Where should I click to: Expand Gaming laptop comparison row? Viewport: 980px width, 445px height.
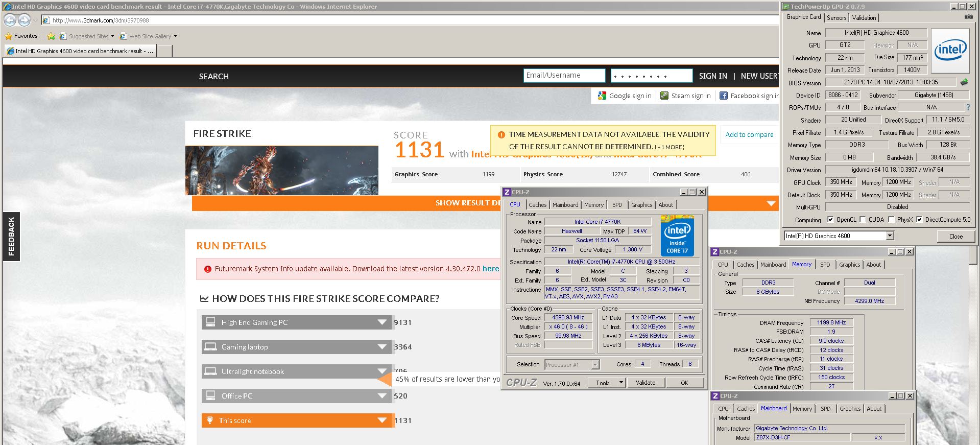click(x=381, y=347)
